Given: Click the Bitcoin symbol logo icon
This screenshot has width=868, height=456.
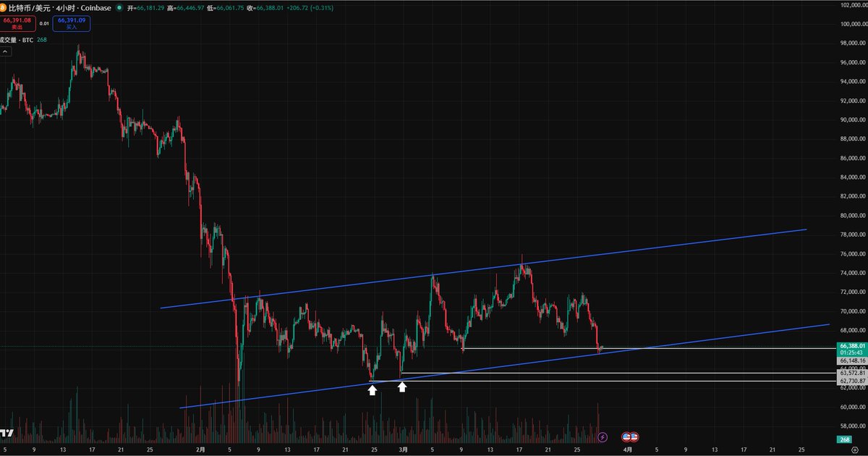Looking at the screenshot, I should 4,7.
